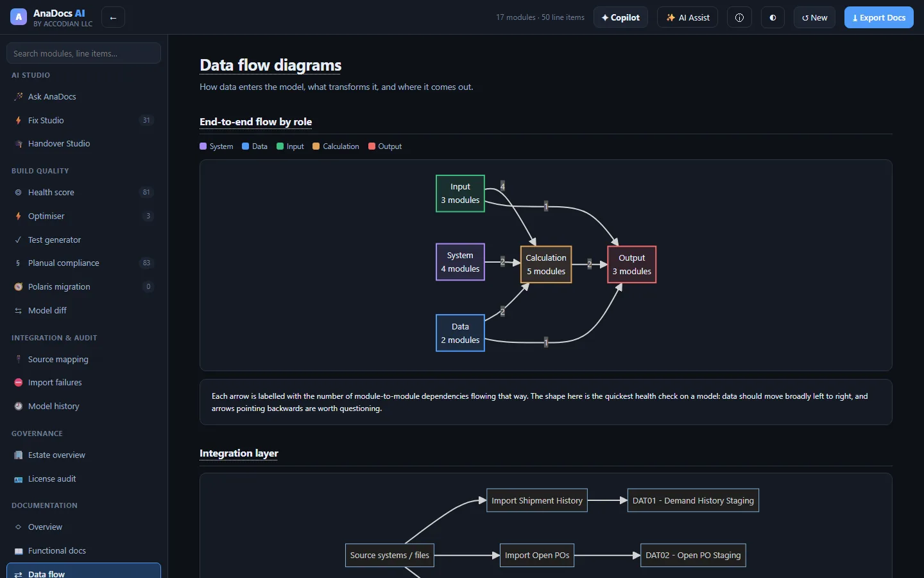Click the back arrow button
Viewport: 924px width, 578px height.
pos(113,17)
